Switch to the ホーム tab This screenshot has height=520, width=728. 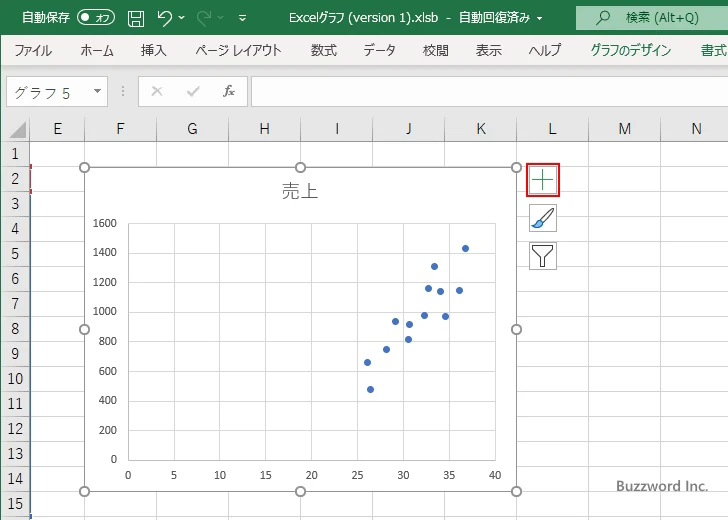click(97, 50)
